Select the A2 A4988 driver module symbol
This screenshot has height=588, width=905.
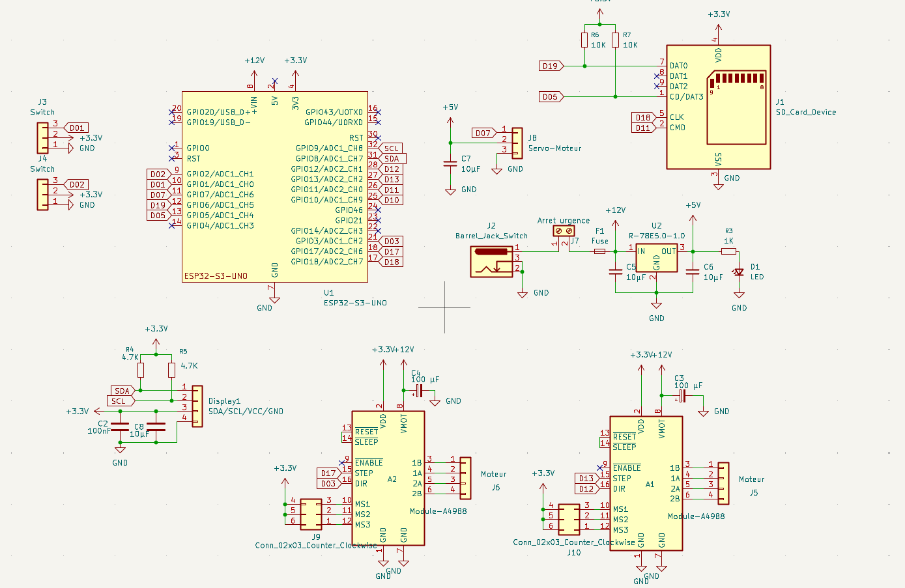coord(388,478)
